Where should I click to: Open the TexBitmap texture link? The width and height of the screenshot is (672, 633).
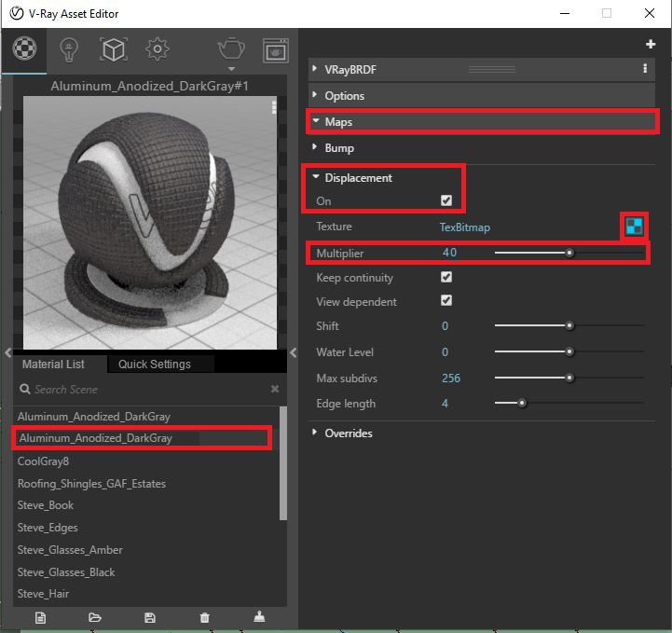point(464,227)
